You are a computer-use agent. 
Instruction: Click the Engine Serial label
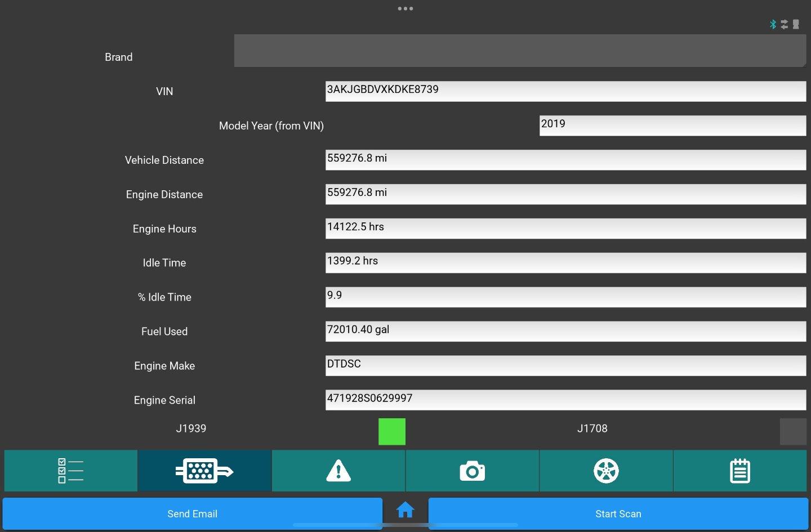tap(164, 400)
